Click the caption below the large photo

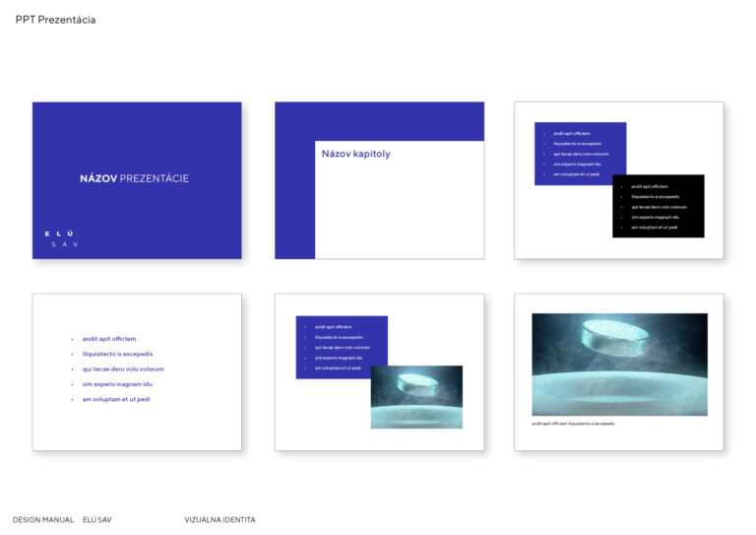click(x=573, y=424)
